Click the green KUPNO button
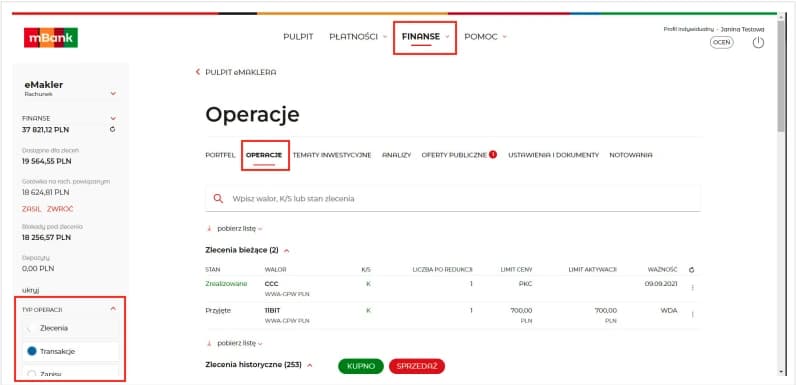The height and width of the screenshot is (385, 796). click(x=361, y=366)
